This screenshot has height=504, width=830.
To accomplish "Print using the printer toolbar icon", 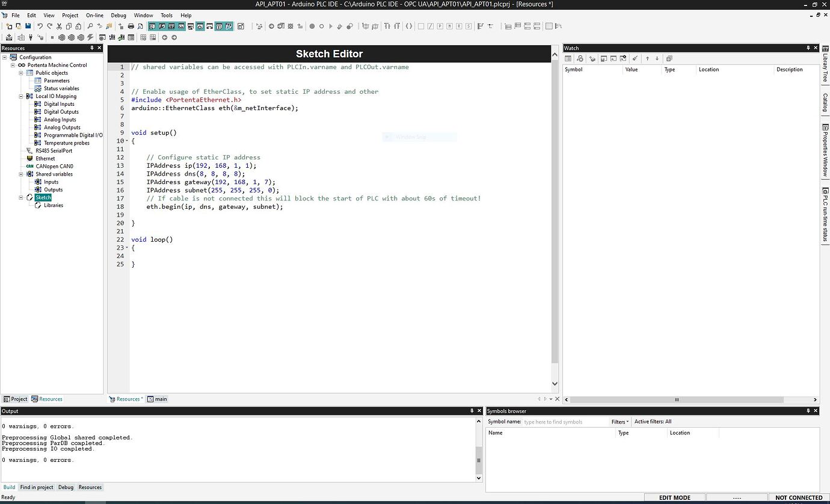I will point(131,26).
